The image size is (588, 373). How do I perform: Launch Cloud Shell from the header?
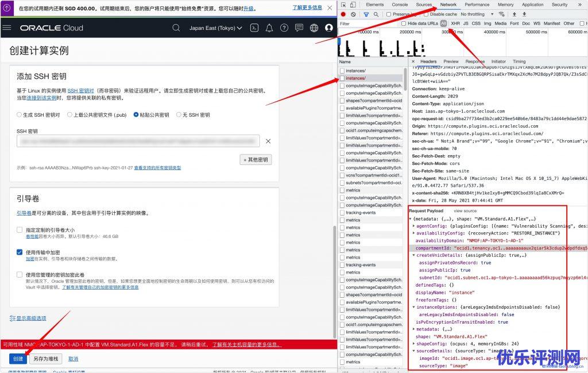point(254,28)
